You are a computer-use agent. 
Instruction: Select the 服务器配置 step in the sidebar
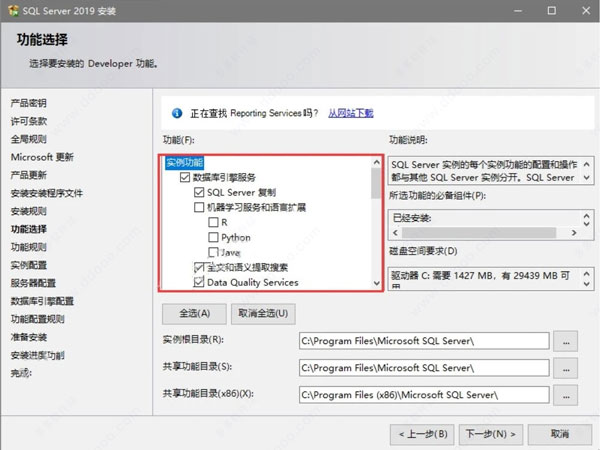(33, 283)
